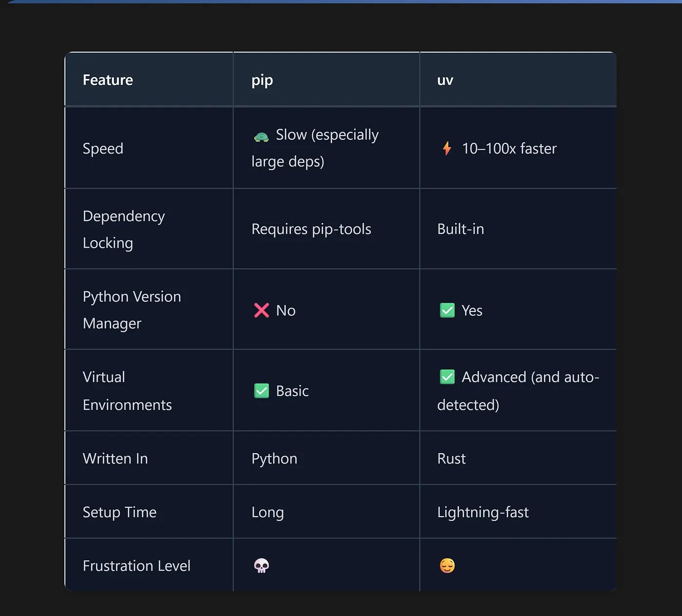Click the Virtual Environments row label

pyautogui.click(x=127, y=391)
